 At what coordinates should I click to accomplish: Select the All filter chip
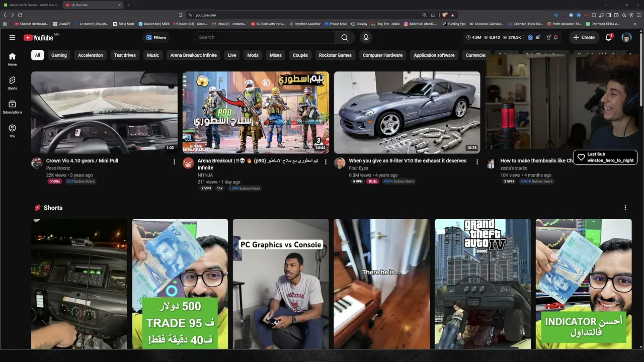click(x=37, y=55)
